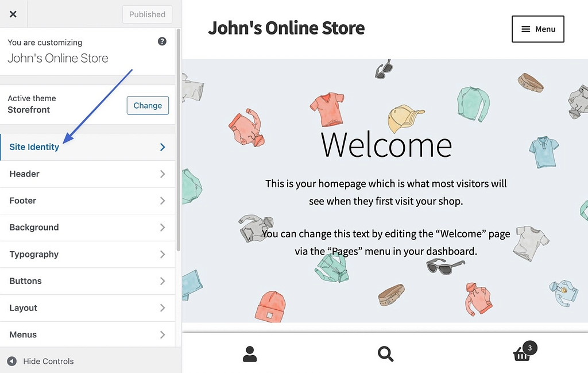Click the Storefront theme name text
This screenshot has width=588, height=373.
click(x=29, y=110)
